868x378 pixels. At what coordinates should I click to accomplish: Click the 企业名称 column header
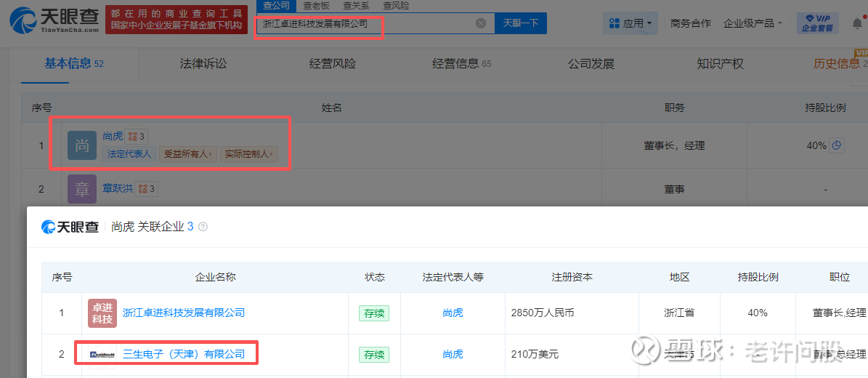pos(215,276)
